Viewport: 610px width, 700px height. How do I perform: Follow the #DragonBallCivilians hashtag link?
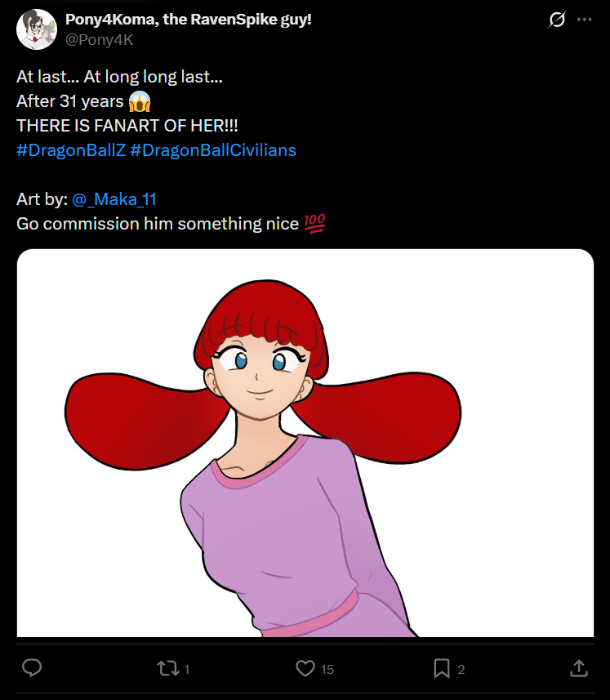[x=212, y=150]
